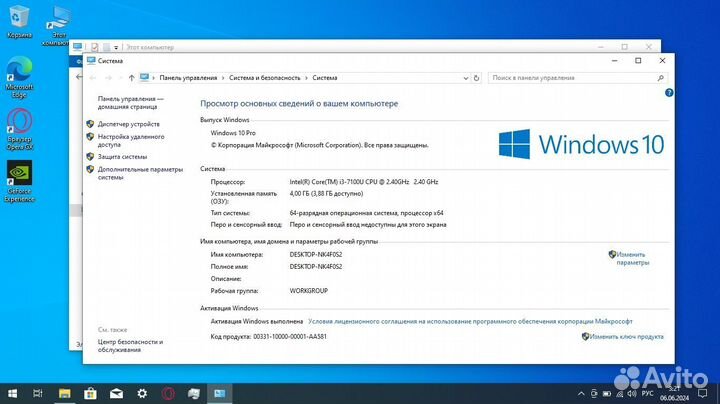The image size is (720, 404).
Task: Click the recent locations dropdown arrow
Action: pos(120,78)
